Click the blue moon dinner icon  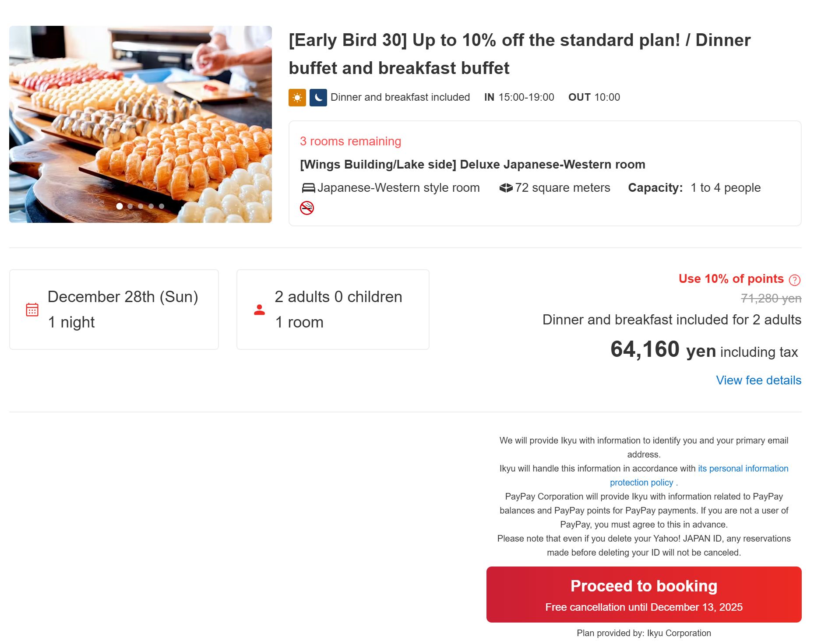(x=318, y=98)
